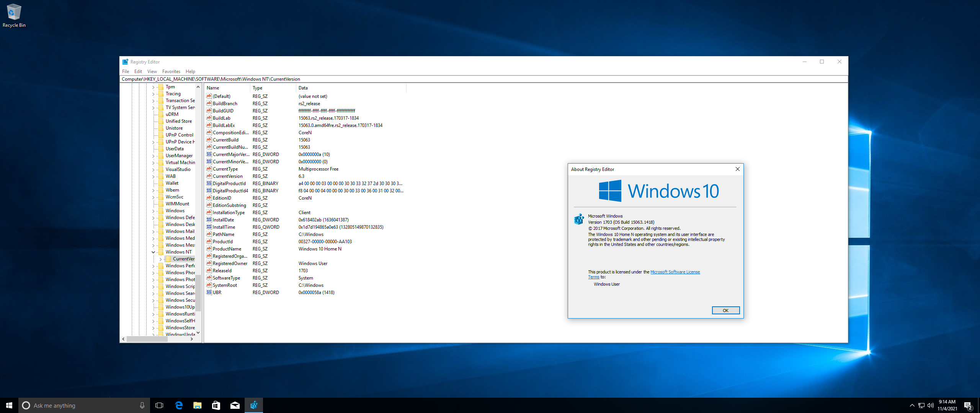Click the taskbar clock showing 9:14 AM
Image resolution: width=980 pixels, height=413 pixels.
(947, 405)
